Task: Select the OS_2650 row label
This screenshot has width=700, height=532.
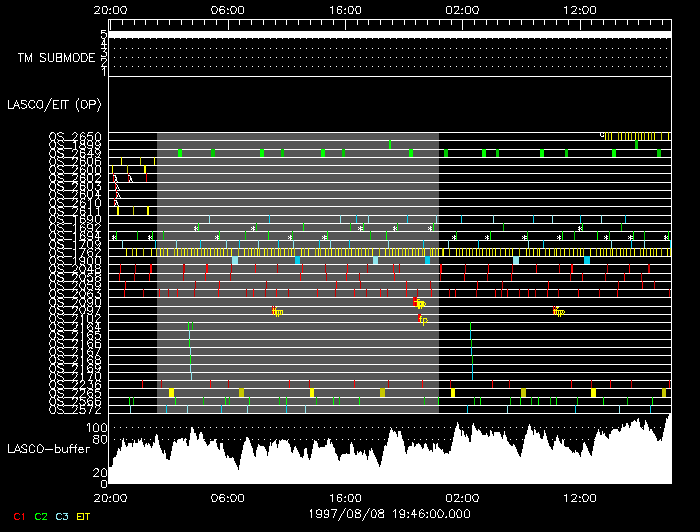Action: pyautogui.click(x=75, y=136)
